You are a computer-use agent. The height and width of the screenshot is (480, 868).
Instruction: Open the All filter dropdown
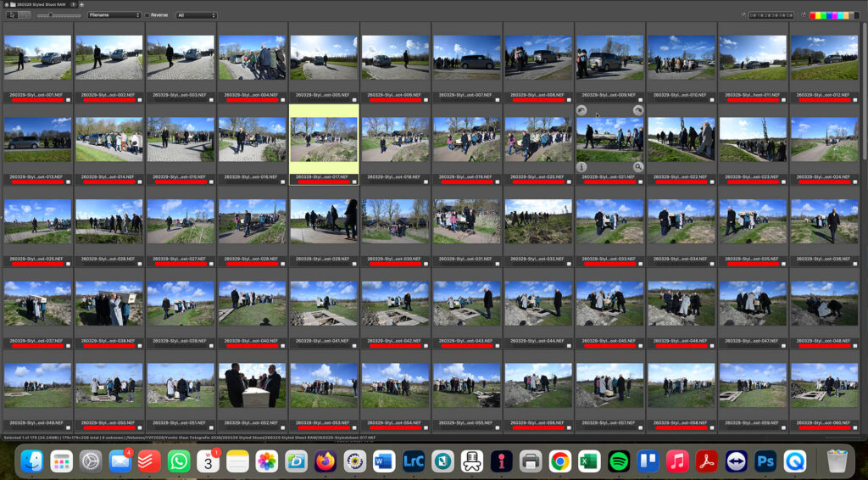tap(196, 15)
